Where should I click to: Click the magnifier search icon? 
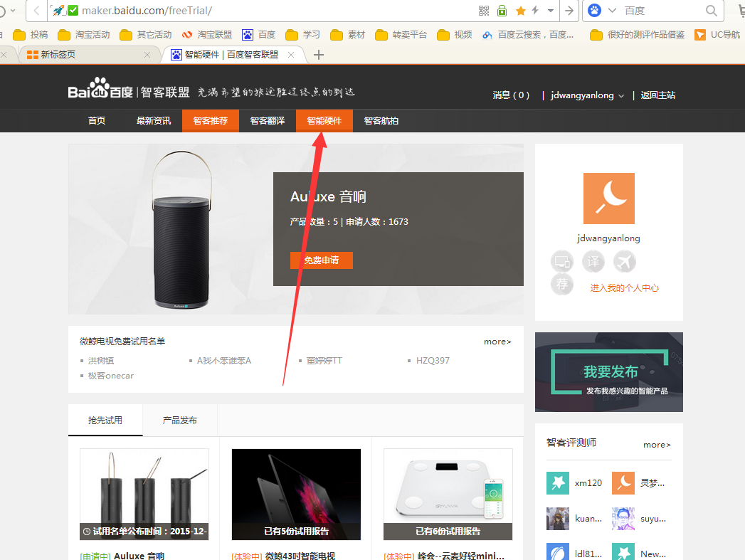pos(711,11)
